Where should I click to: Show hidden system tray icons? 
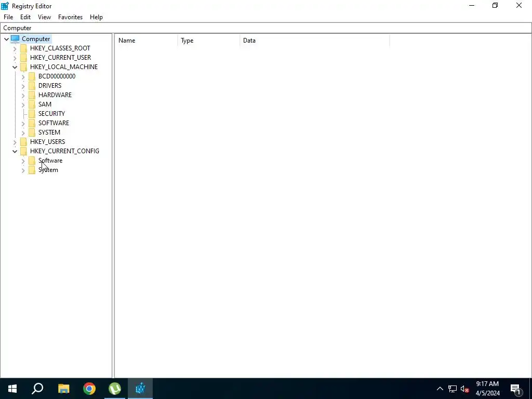coord(440,389)
